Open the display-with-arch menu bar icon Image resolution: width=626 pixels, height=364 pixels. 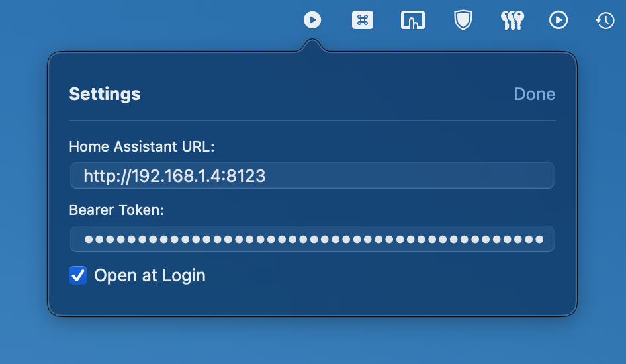pos(413,20)
